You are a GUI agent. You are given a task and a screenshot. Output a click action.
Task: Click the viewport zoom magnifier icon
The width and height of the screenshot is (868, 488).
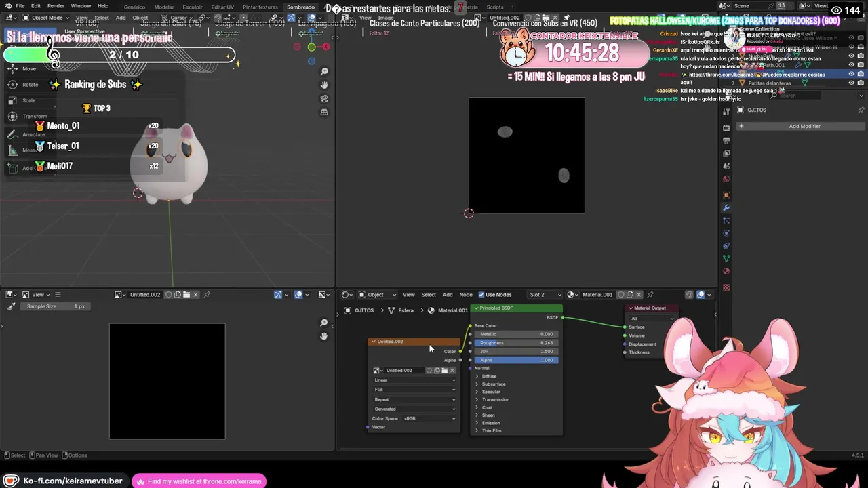324,72
